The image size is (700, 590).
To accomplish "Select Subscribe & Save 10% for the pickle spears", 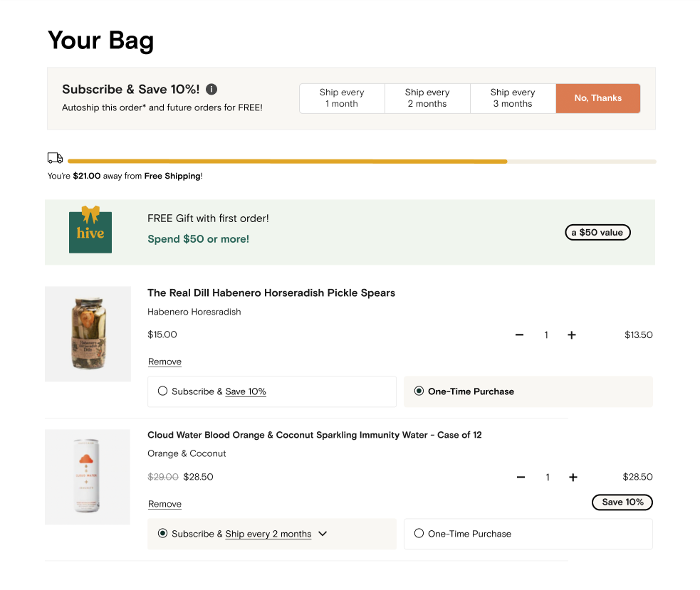I will [163, 391].
